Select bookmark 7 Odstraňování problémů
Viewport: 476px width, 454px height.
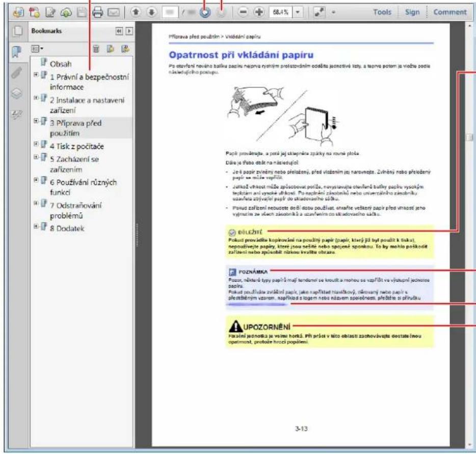pos(76,211)
